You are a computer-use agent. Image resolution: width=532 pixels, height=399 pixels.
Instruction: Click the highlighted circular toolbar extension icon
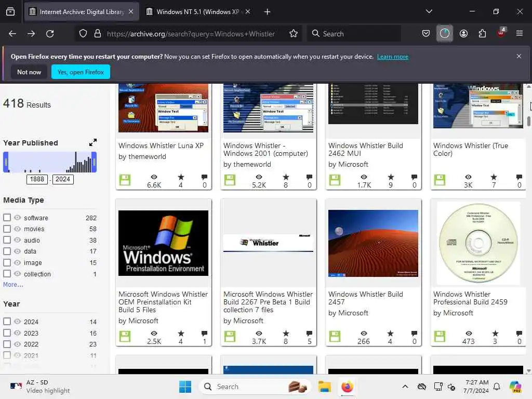pyautogui.click(x=445, y=34)
